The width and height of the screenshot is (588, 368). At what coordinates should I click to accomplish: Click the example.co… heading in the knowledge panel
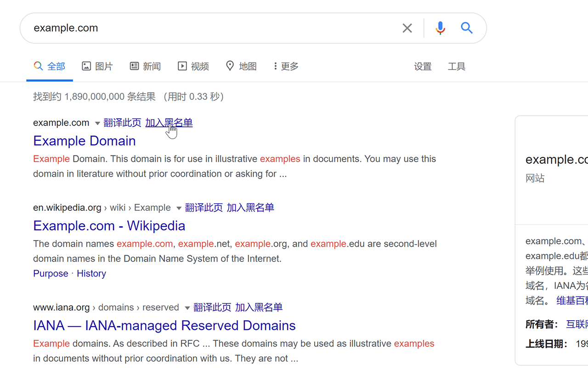click(557, 160)
